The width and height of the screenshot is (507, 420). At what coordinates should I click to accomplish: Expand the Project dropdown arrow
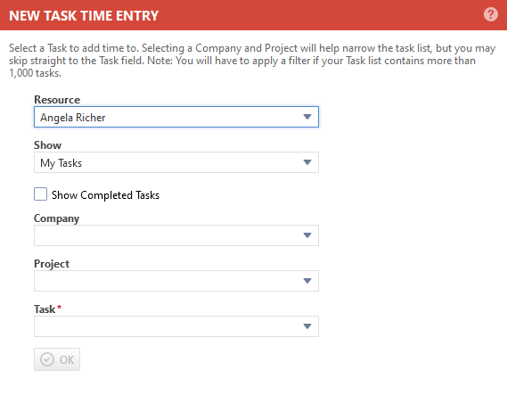pos(307,281)
